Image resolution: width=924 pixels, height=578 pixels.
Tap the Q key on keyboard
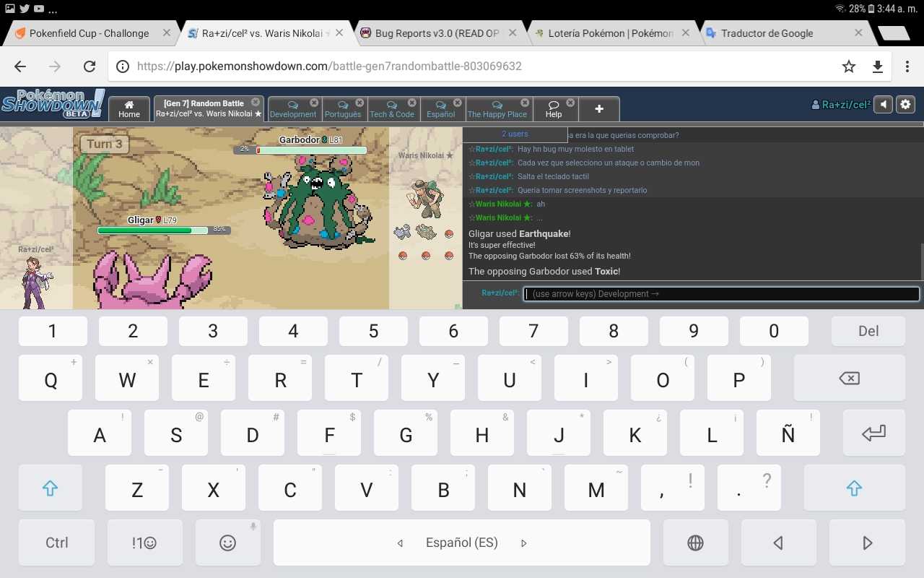tap(51, 378)
